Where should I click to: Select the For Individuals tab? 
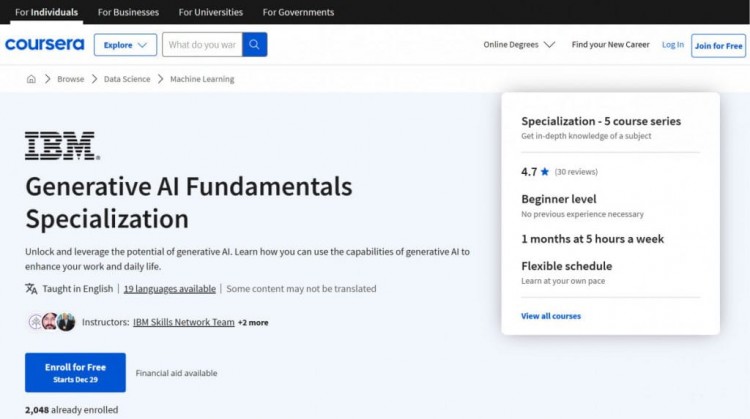click(x=46, y=12)
